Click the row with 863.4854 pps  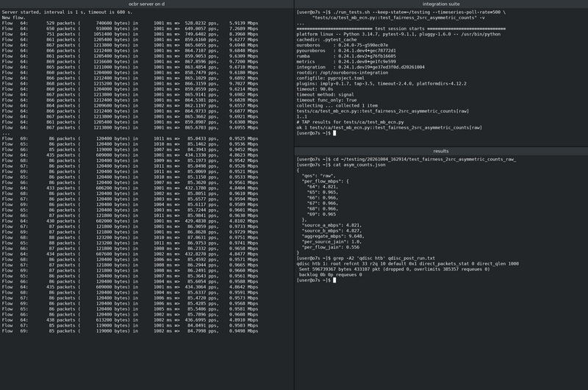pyautogui.click(x=130, y=67)
